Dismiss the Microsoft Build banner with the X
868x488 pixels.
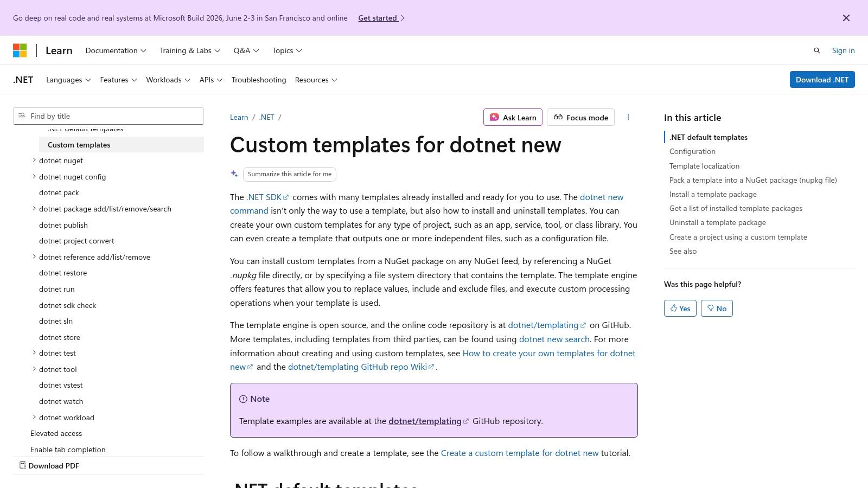pyautogui.click(x=846, y=17)
